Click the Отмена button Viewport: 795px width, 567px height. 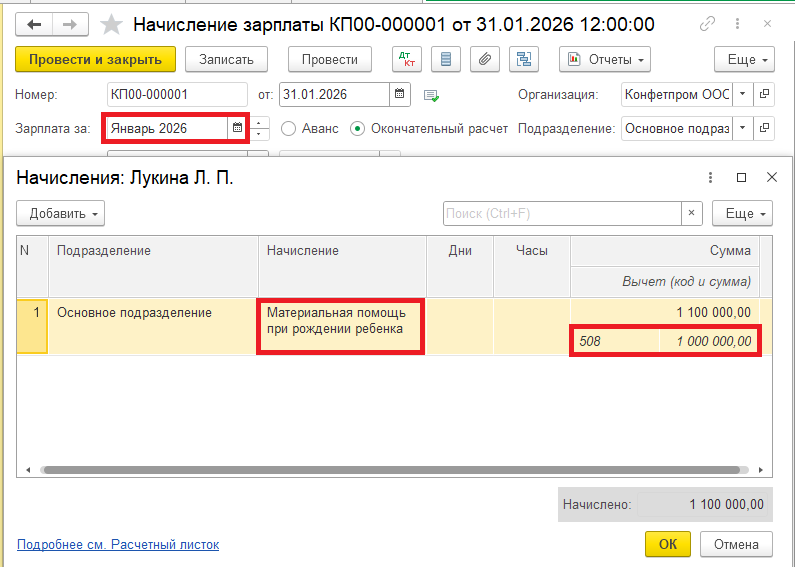coord(736,544)
